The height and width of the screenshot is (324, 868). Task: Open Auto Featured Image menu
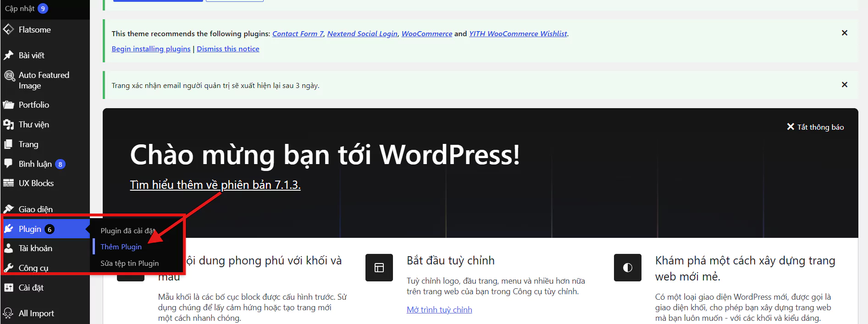[x=45, y=80]
